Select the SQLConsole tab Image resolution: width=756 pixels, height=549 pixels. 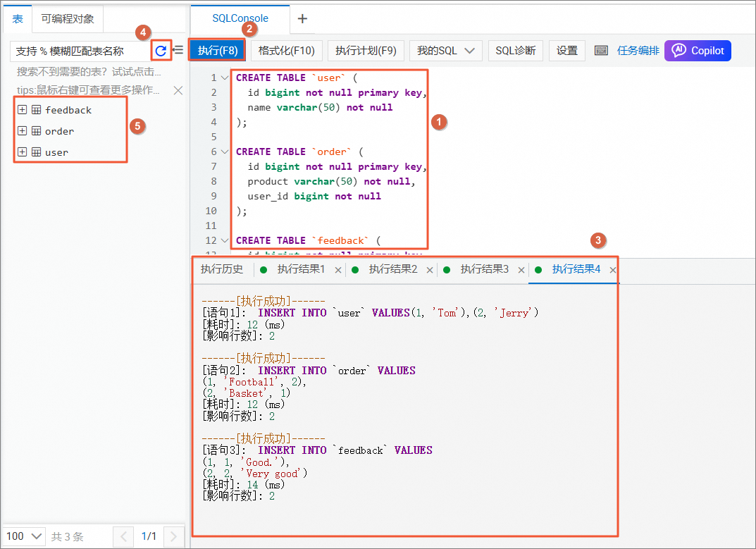pyautogui.click(x=240, y=18)
